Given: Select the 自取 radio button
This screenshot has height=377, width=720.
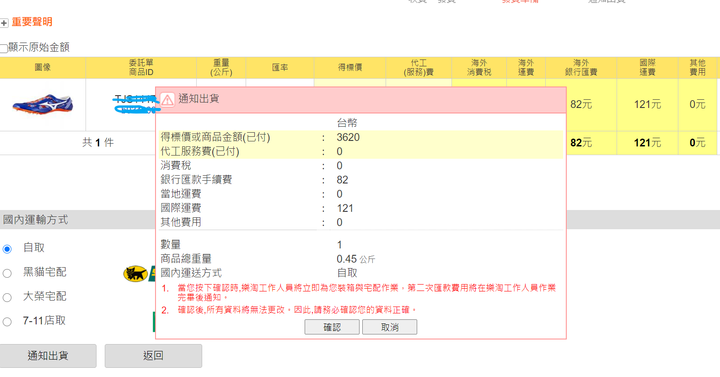Looking at the screenshot, I should click(x=7, y=249).
